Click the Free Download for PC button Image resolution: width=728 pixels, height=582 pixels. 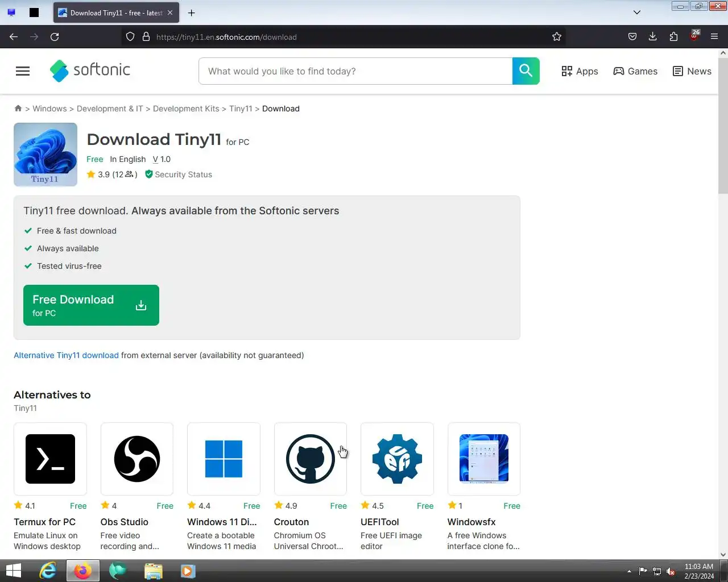tap(91, 305)
